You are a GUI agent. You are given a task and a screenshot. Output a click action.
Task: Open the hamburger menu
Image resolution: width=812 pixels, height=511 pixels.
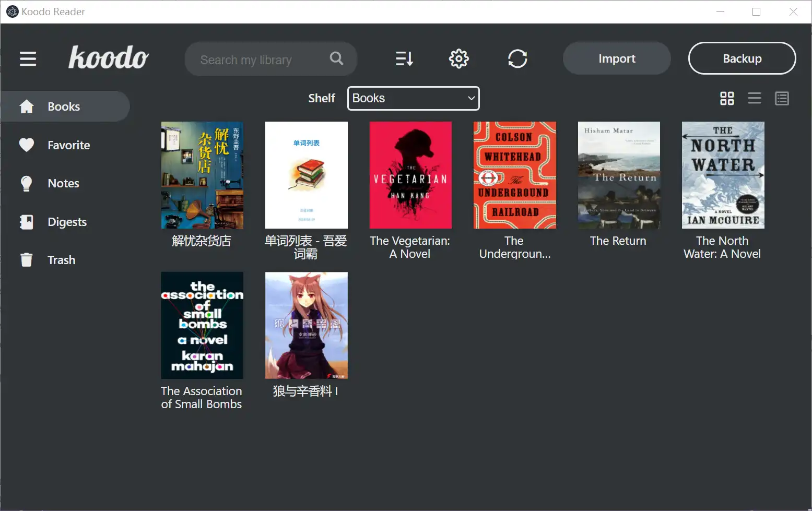click(28, 58)
